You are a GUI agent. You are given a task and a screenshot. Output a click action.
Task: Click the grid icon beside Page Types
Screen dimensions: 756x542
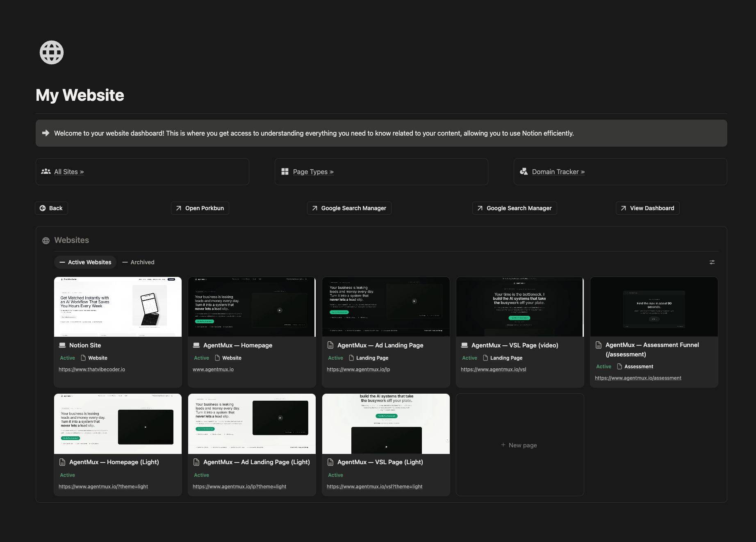(285, 171)
